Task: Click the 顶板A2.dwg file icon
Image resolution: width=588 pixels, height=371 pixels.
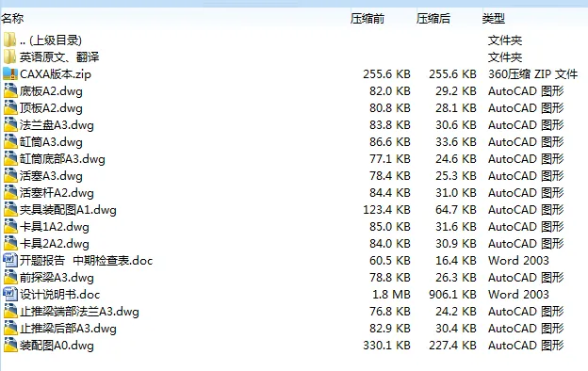Action: (x=10, y=107)
